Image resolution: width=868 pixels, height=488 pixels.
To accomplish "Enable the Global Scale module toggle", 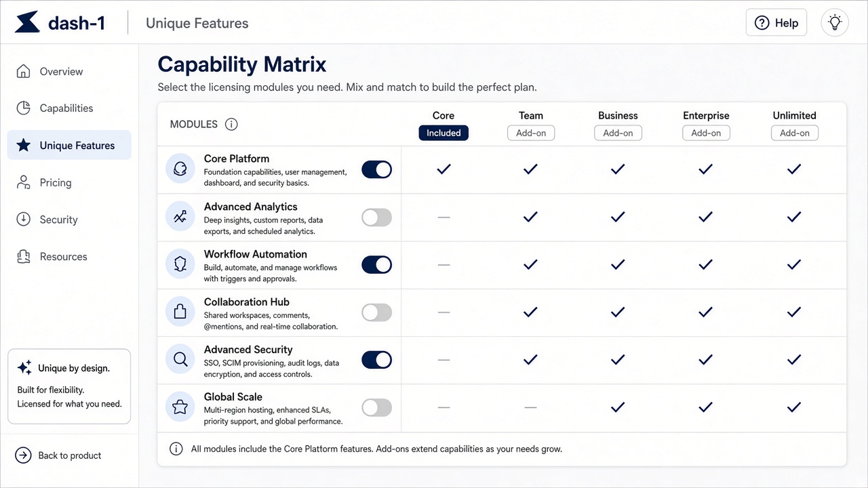I will pos(377,407).
